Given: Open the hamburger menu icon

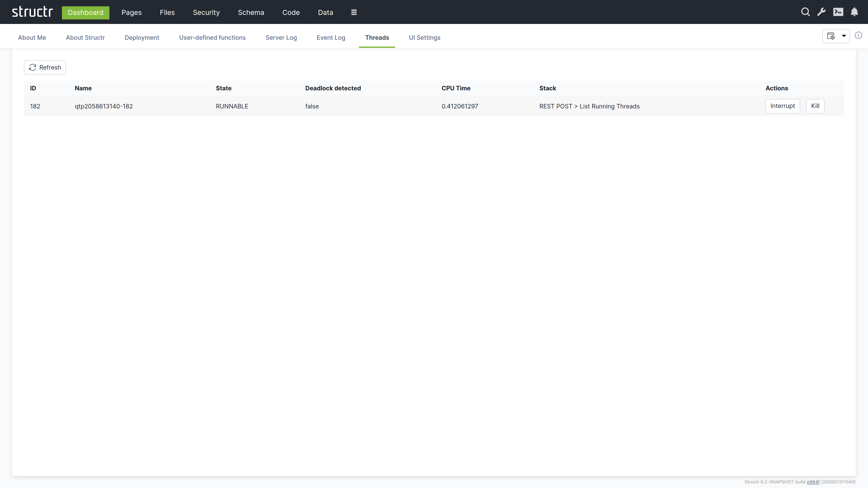Looking at the screenshot, I should tap(354, 12).
